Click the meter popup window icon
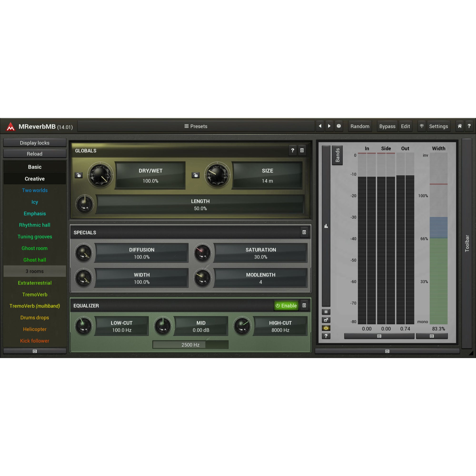The image size is (476, 476). (x=326, y=320)
